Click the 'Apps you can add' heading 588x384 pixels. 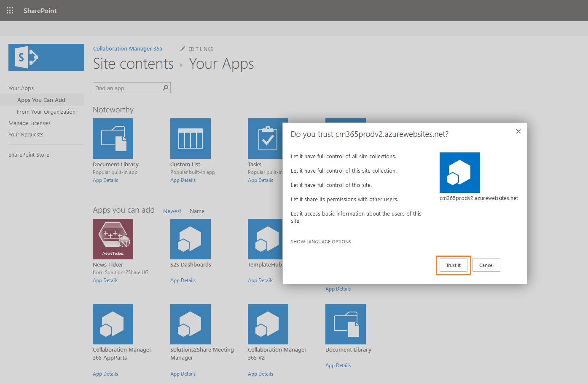pos(124,210)
